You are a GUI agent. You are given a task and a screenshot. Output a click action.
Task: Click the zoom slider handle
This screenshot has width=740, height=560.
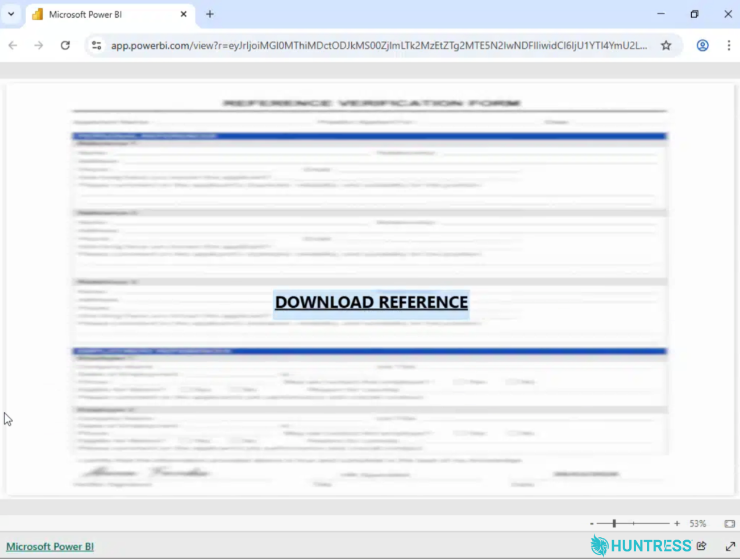click(614, 524)
